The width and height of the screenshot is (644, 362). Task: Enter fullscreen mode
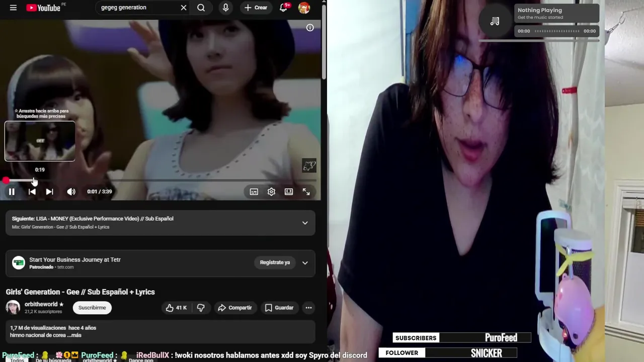point(306,192)
